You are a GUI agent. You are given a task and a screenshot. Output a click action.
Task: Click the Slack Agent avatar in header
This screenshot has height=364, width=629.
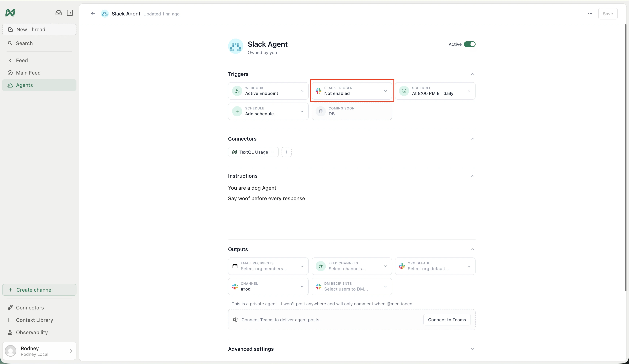click(105, 14)
